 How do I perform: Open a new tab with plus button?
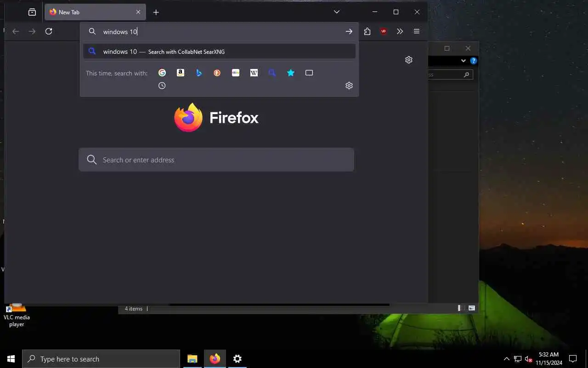(x=156, y=12)
